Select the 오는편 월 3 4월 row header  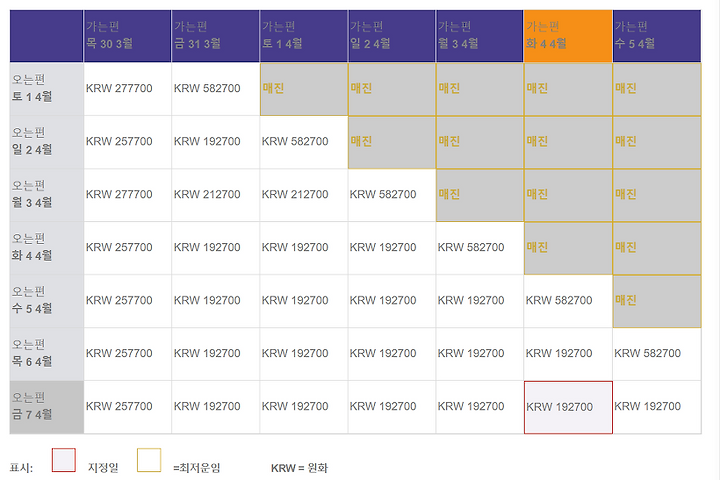pyautogui.click(x=46, y=195)
